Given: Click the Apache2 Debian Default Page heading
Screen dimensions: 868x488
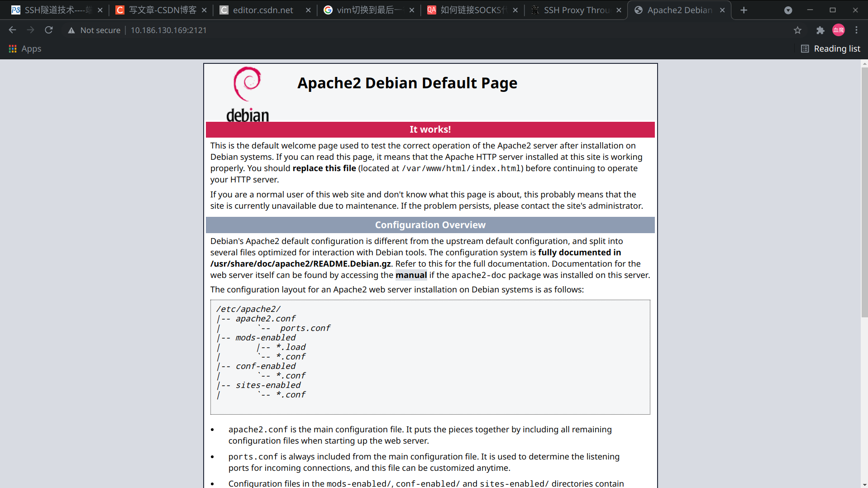Looking at the screenshot, I should tap(407, 83).
